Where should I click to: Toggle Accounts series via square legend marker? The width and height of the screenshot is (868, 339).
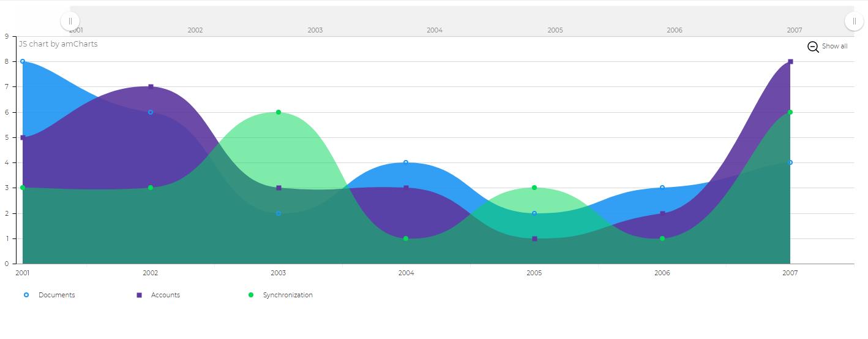pyautogui.click(x=139, y=295)
